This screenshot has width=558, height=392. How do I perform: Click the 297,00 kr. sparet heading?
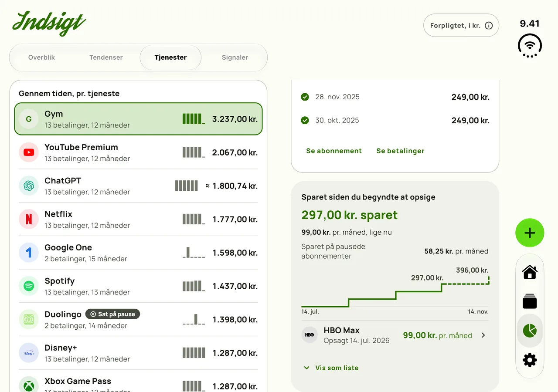pos(350,215)
